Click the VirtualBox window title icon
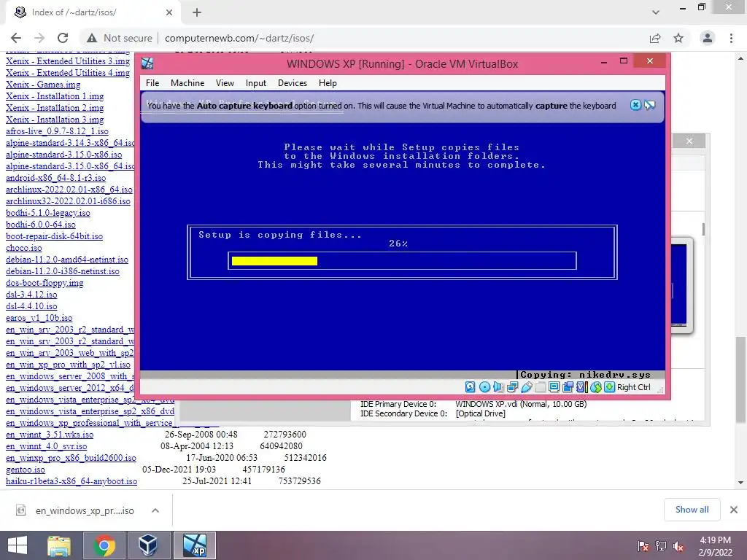 point(147,63)
